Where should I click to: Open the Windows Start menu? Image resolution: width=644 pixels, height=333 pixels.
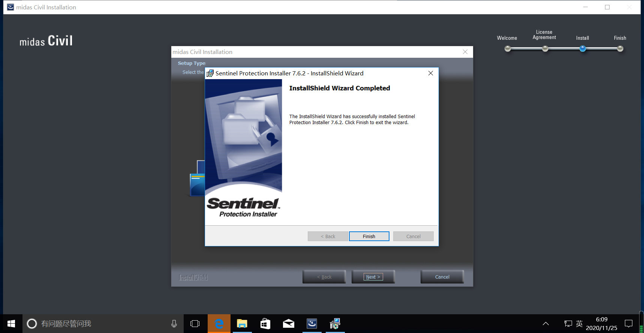[11, 324]
